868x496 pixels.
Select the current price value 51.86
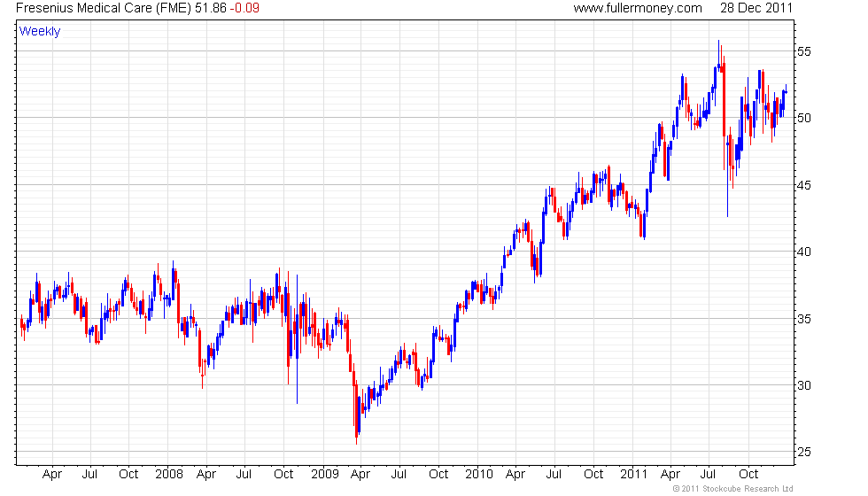pyautogui.click(x=211, y=8)
